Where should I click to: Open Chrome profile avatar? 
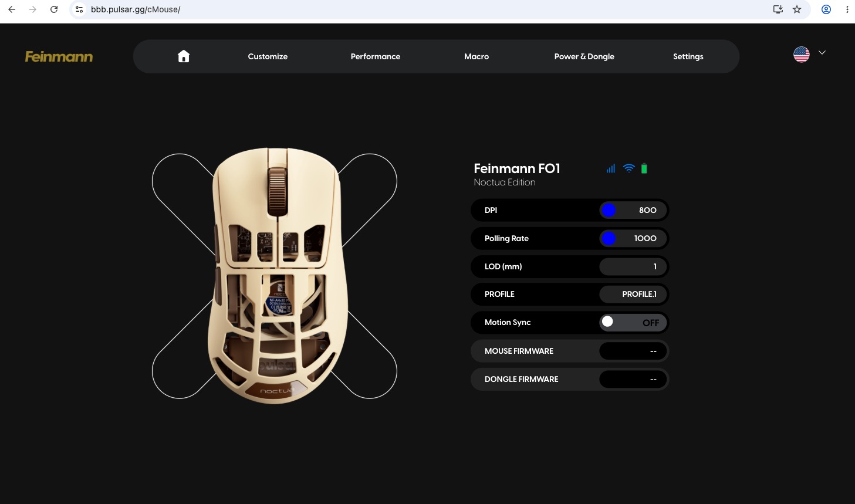pos(826,9)
